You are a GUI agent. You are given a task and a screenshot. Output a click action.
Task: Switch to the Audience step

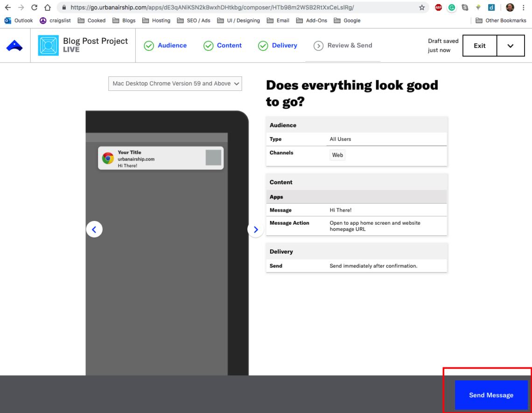172,45
